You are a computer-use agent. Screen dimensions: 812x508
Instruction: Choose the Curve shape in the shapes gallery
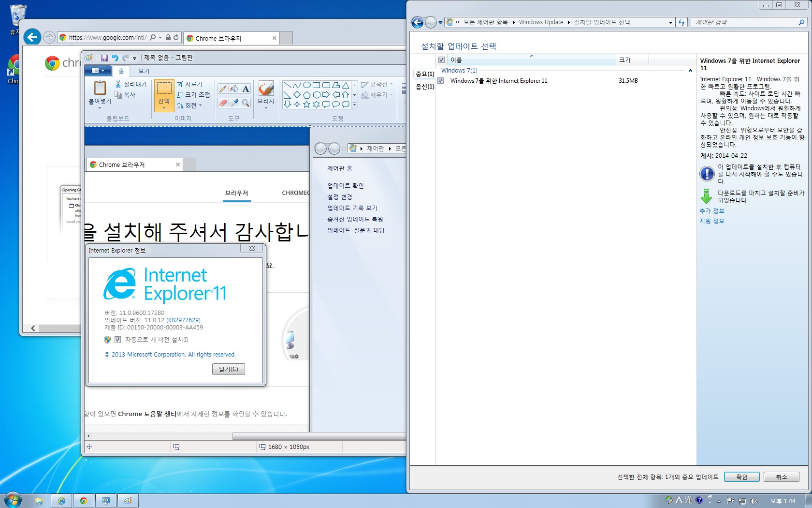[x=297, y=85]
